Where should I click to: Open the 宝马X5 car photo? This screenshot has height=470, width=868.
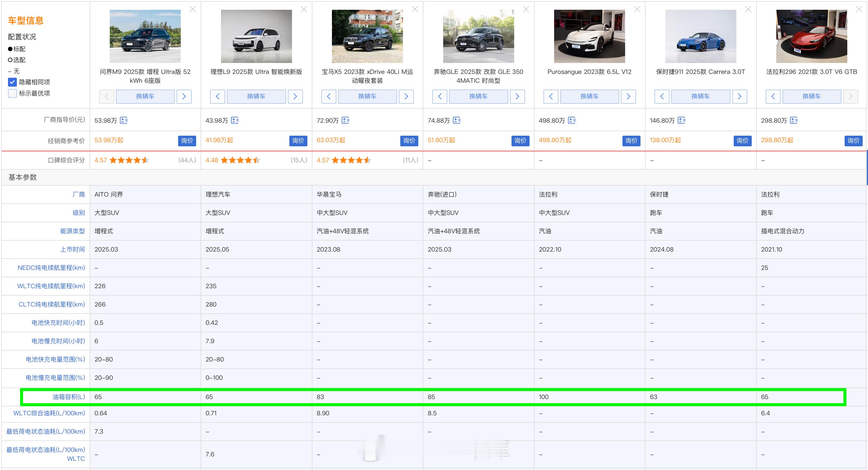point(367,36)
